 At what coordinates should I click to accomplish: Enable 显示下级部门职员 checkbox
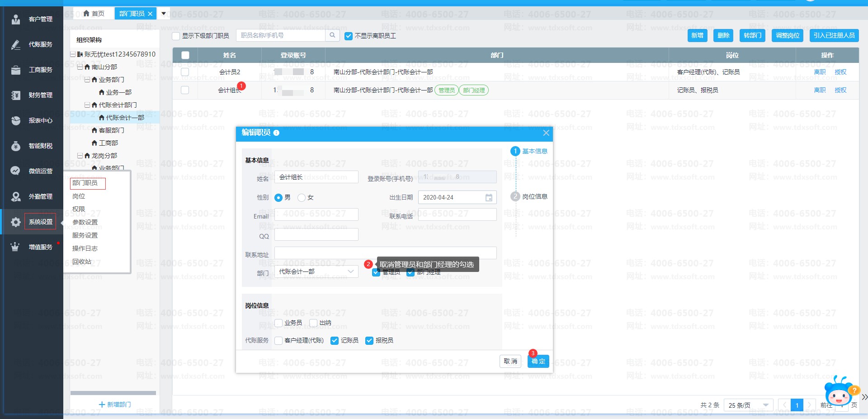point(176,36)
